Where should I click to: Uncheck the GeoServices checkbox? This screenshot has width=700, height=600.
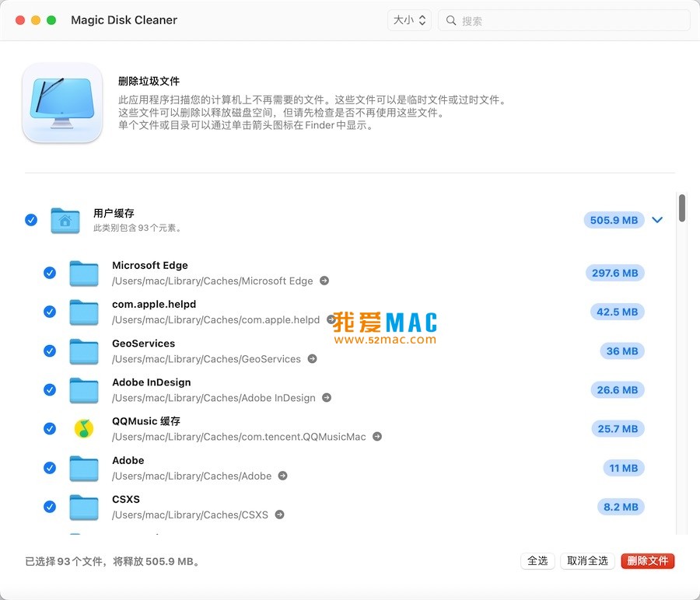point(50,351)
